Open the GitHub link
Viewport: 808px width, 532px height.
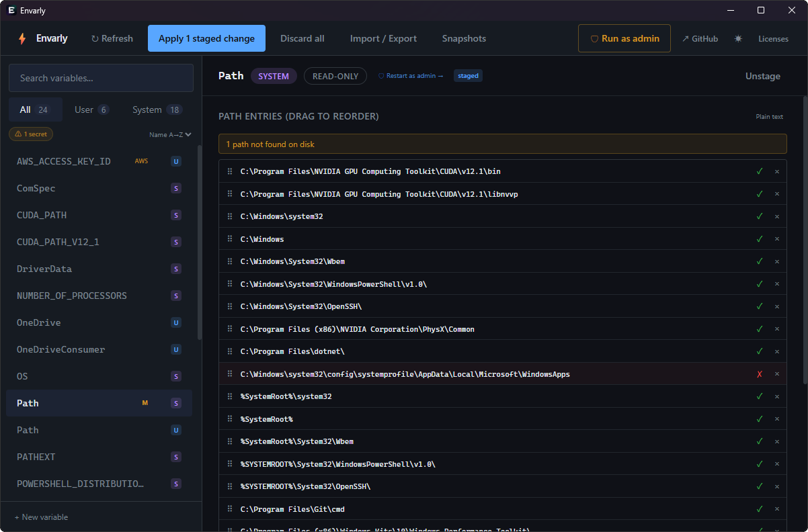pos(700,39)
